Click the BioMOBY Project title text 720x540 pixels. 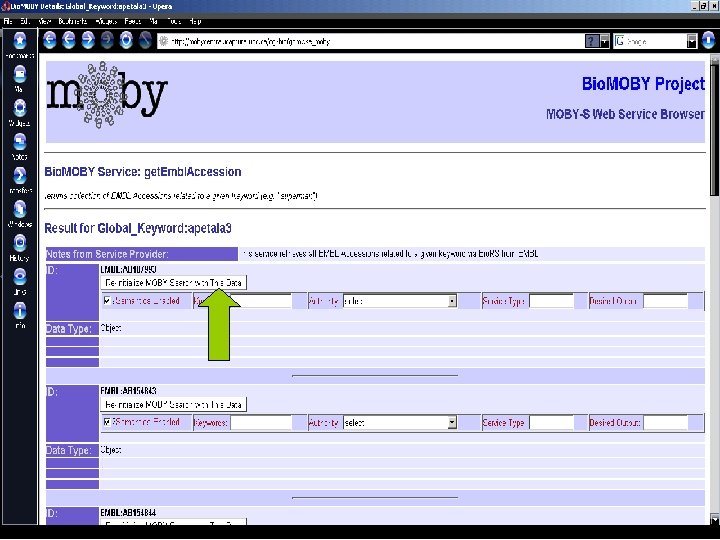click(643, 84)
